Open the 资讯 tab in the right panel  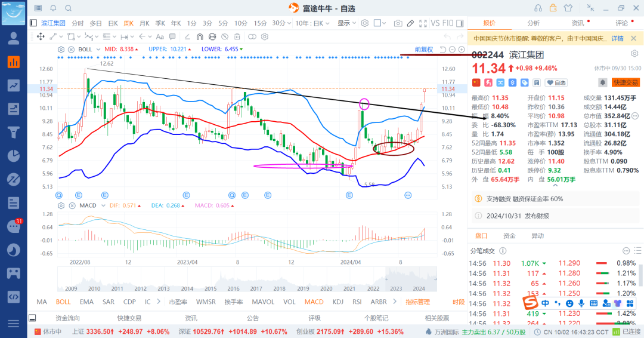pyautogui.click(x=577, y=23)
